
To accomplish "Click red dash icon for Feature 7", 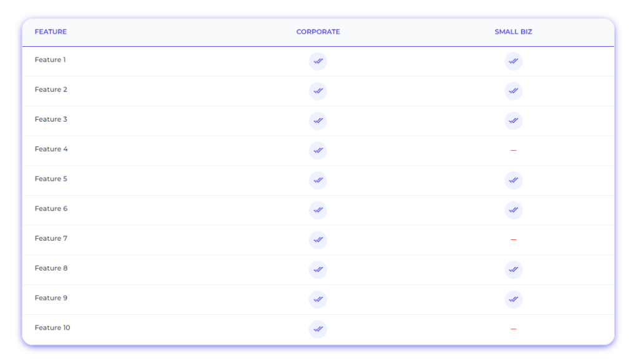I will tap(514, 240).
